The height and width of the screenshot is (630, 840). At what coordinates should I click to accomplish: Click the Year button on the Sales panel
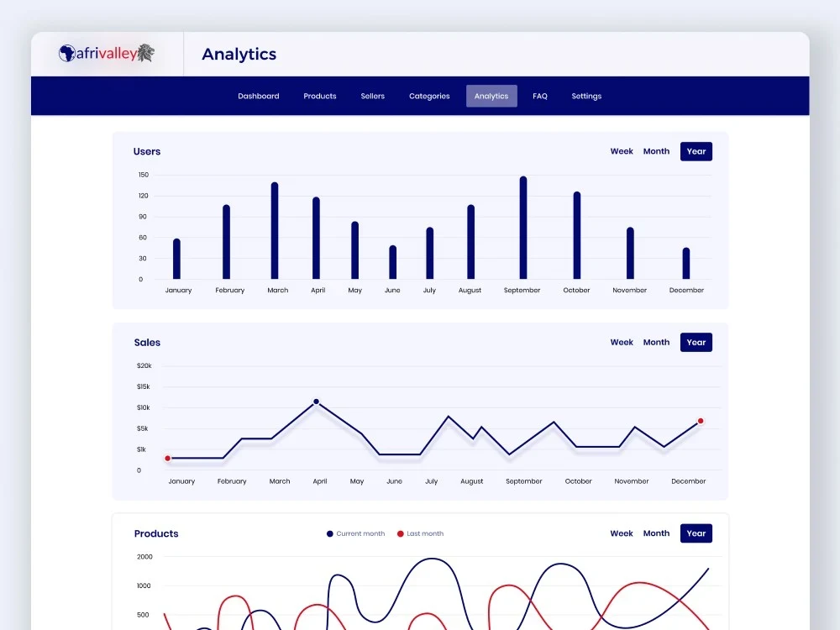coord(696,342)
